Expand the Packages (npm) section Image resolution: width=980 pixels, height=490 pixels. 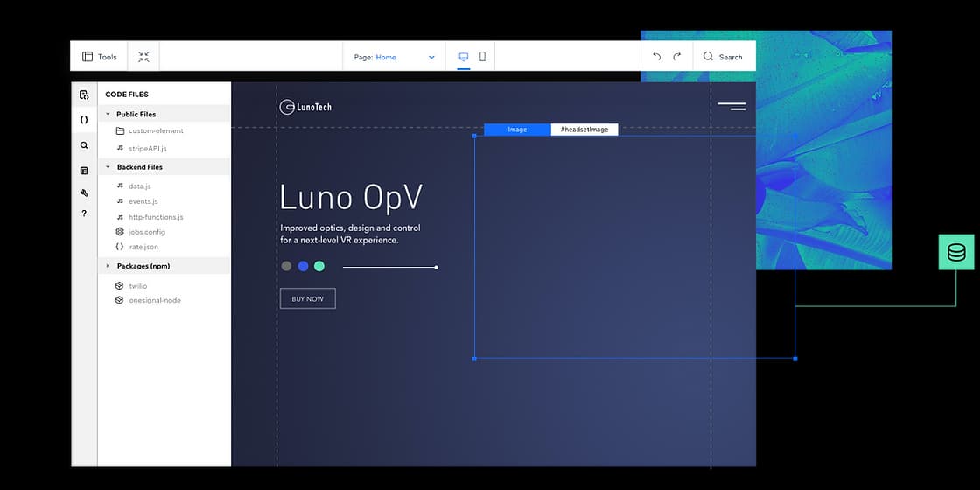point(108,266)
